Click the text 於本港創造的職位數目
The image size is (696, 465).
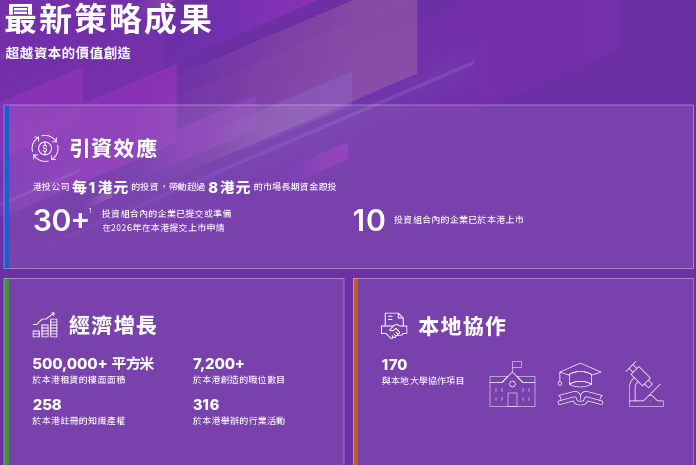point(239,380)
